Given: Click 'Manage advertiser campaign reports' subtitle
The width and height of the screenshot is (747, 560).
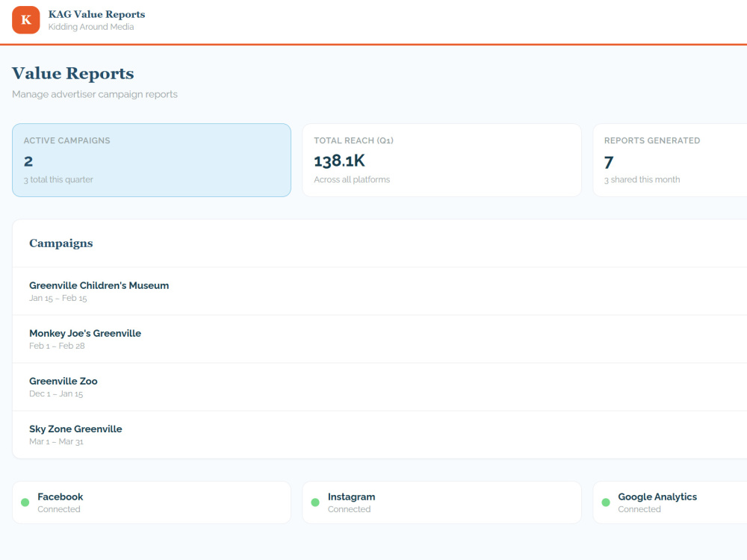Looking at the screenshot, I should point(95,94).
